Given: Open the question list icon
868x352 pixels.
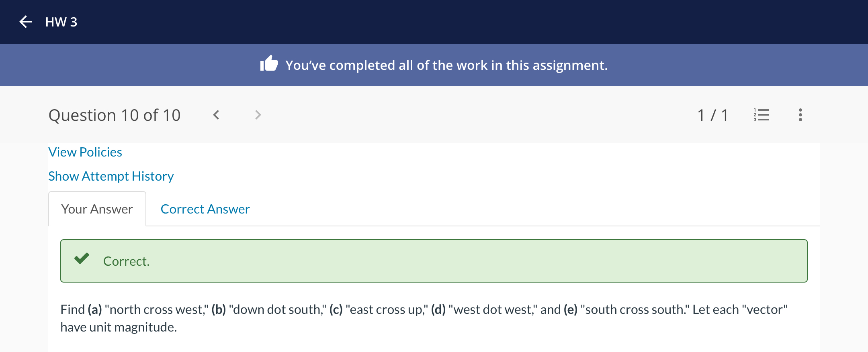Looking at the screenshot, I should 762,115.
